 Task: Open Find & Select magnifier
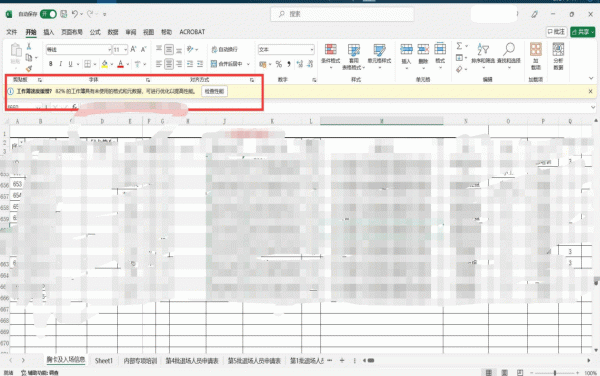[x=509, y=56]
